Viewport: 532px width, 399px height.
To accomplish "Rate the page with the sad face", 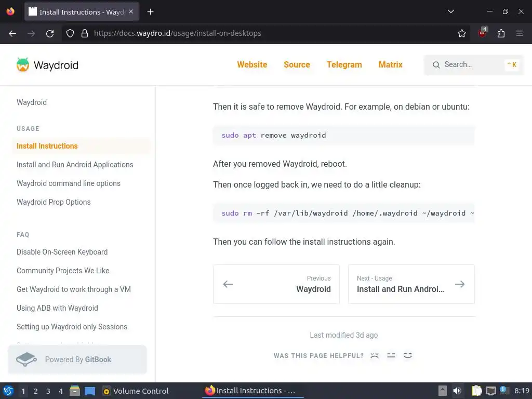I will click(x=375, y=355).
